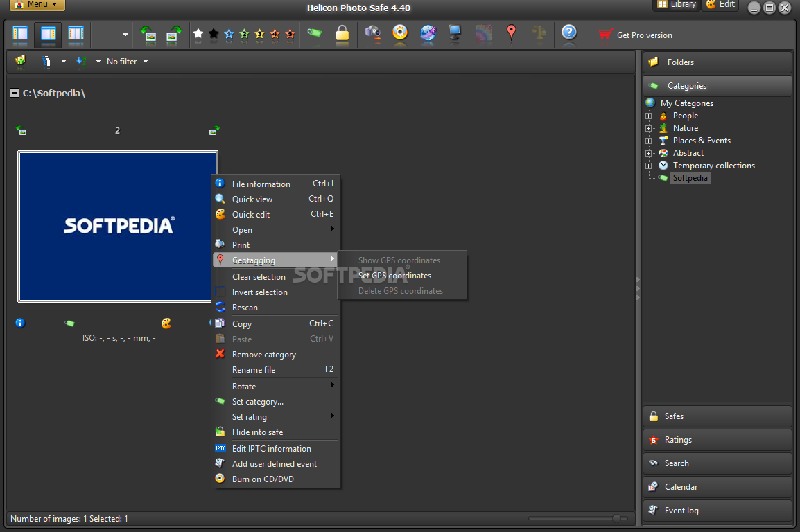Rotate thumbnail right with icon above image
This screenshot has height=532, width=800.
tap(214, 130)
